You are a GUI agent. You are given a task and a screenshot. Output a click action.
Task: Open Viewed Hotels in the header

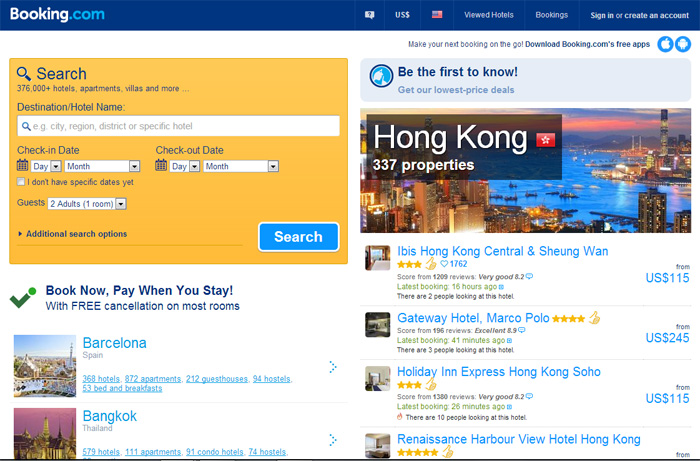click(489, 15)
